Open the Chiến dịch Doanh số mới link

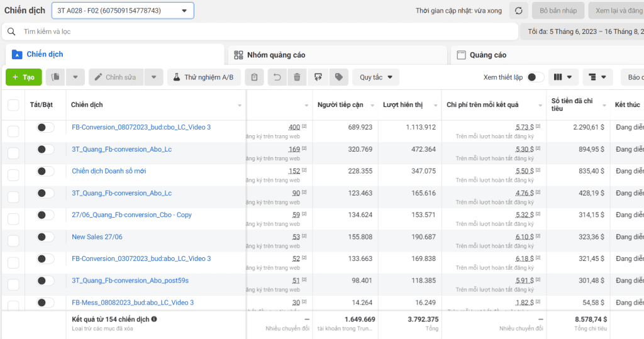pyautogui.click(x=109, y=171)
